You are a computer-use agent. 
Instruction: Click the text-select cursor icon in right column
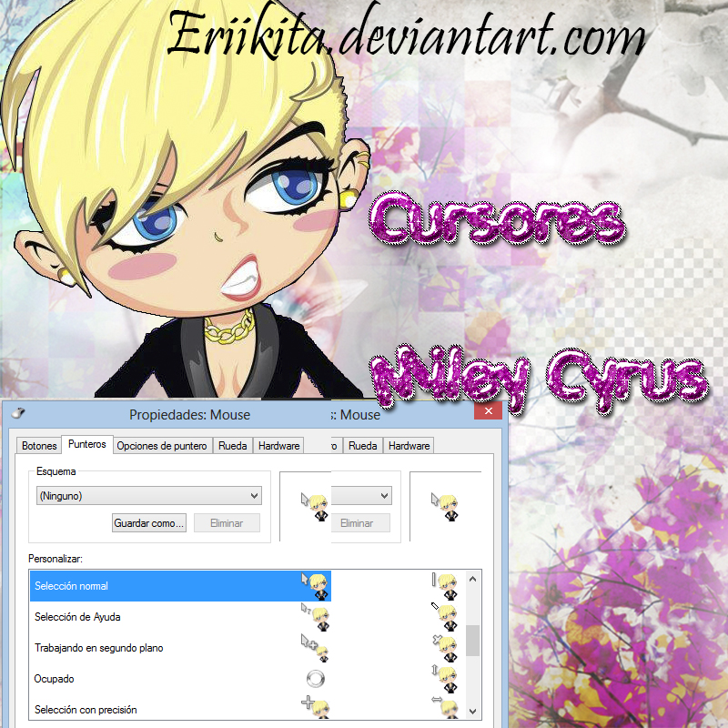[x=445, y=586]
